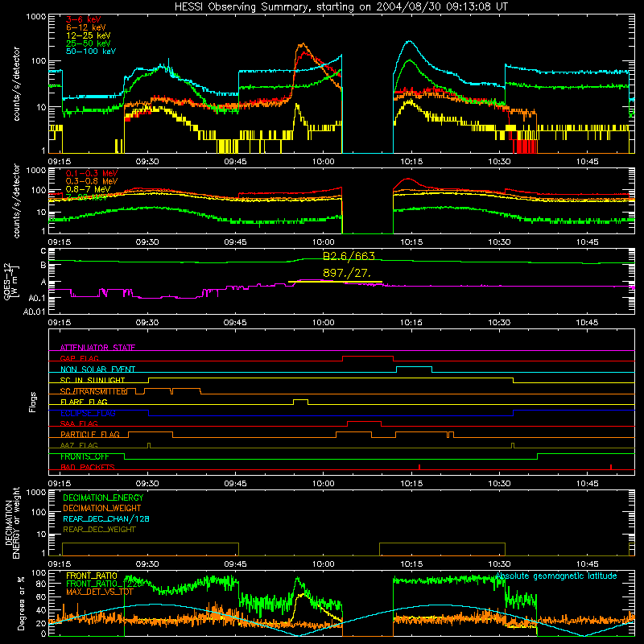Select the cyan 50-100 keV legend label
Screen dimensions: 644x644
point(91,52)
